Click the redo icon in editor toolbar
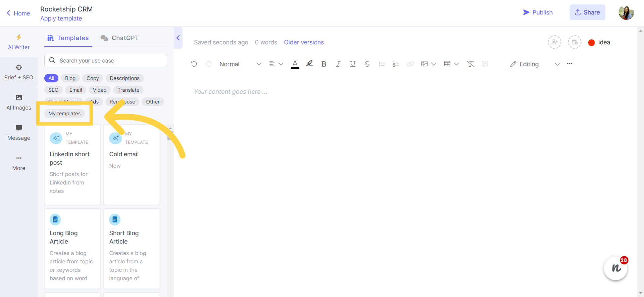 click(208, 64)
